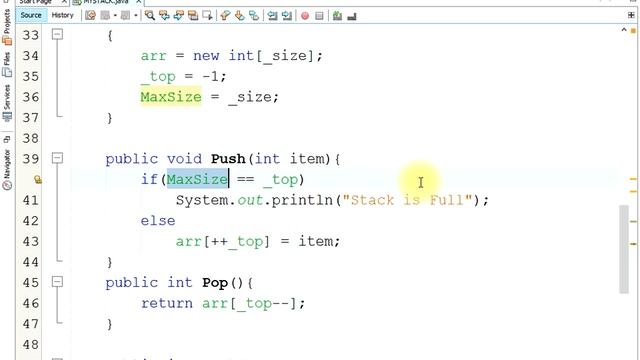Click the editor split button at top right
The width and height of the screenshot is (640, 360).
pyautogui.click(x=631, y=15)
